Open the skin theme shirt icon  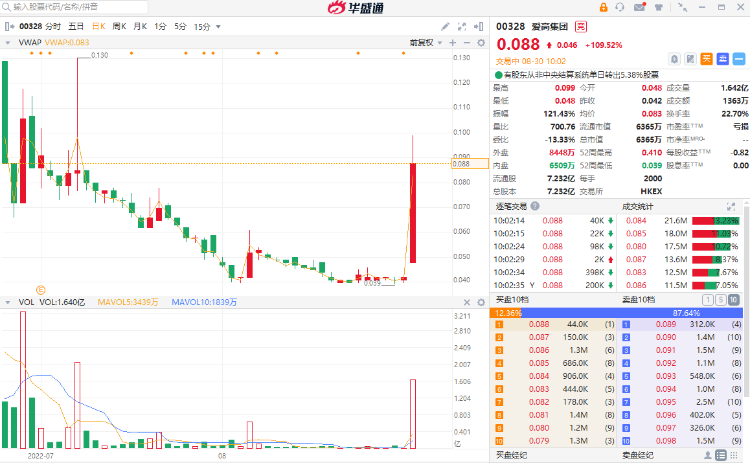click(x=659, y=7)
